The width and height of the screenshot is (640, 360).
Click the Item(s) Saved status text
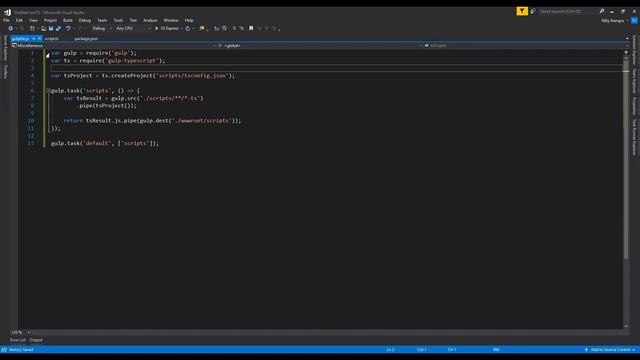(x=21, y=350)
